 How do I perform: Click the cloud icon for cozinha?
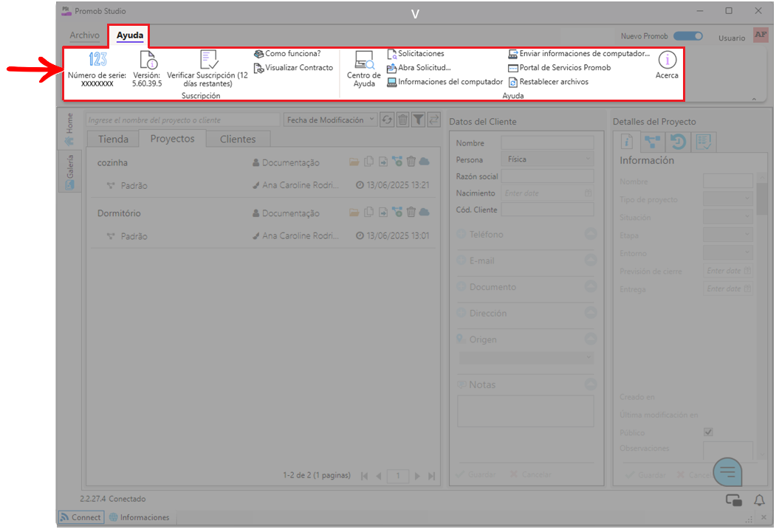[x=425, y=162]
